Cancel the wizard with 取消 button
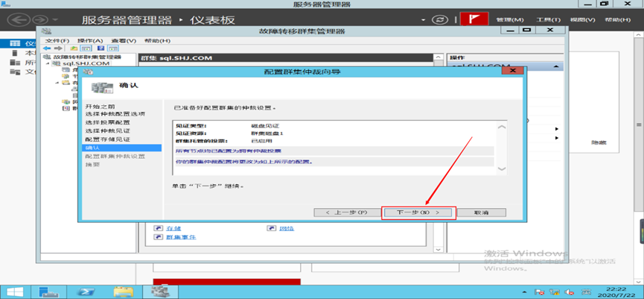 pyautogui.click(x=482, y=213)
